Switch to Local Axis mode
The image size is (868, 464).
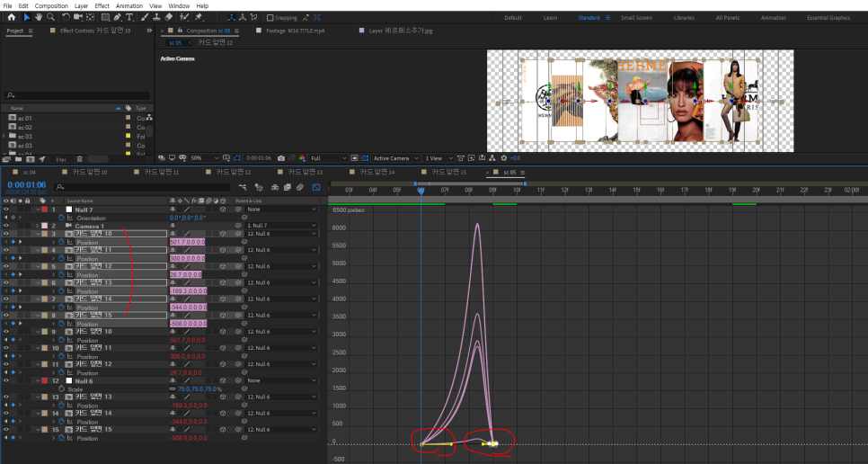pyautogui.click(x=232, y=17)
